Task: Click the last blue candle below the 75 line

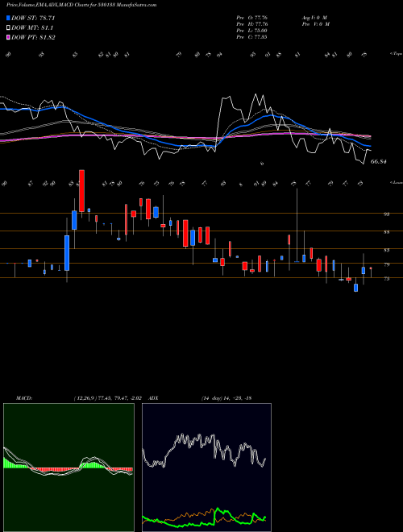Action: pos(355,288)
